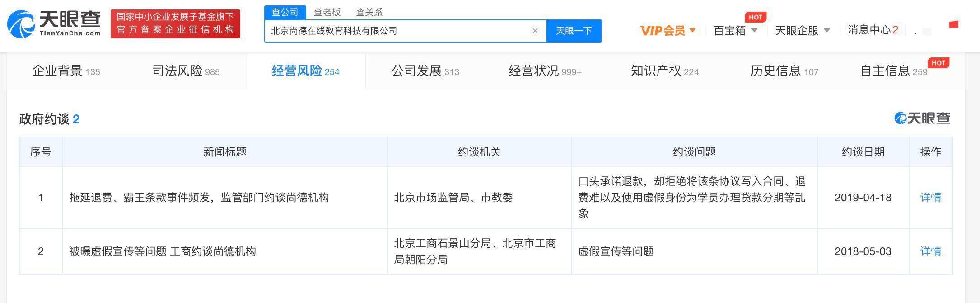Open 详情 for the 2018-05-03 record
Image resolution: width=980 pixels, height=303 pixels.
(x=931, y=251)
